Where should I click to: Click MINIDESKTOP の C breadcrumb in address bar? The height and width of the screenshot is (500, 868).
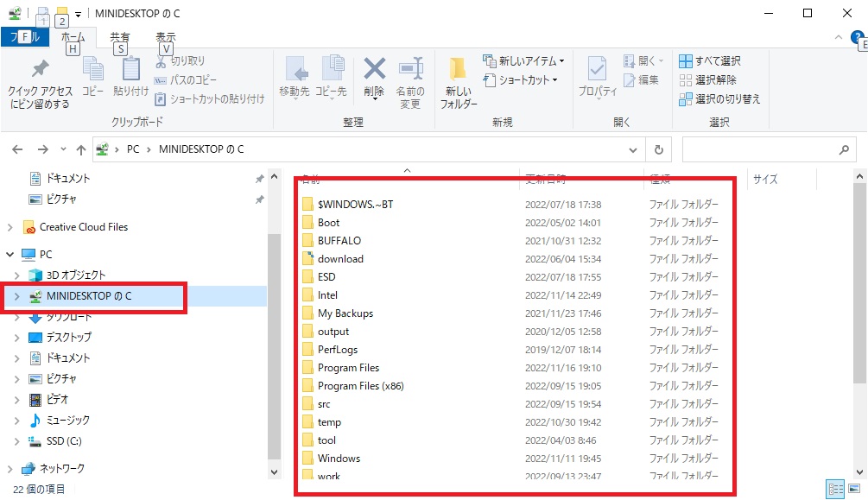coord(201,149)
